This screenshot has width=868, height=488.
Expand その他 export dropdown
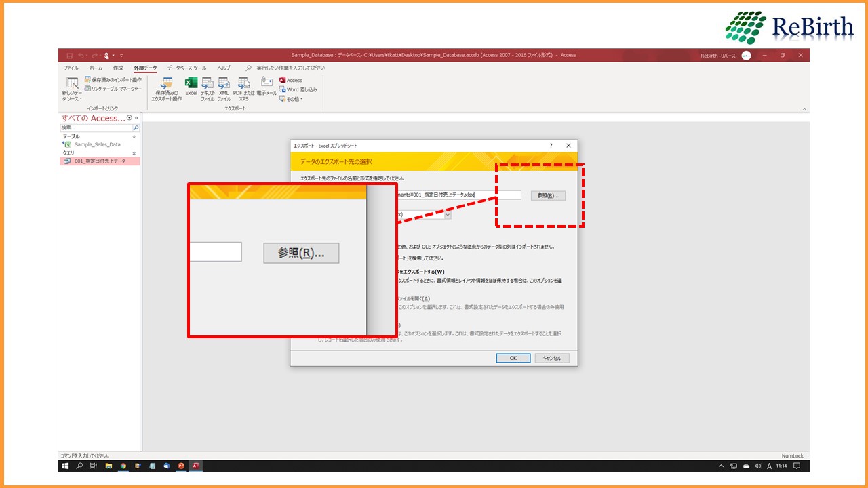tap(292, 99)
